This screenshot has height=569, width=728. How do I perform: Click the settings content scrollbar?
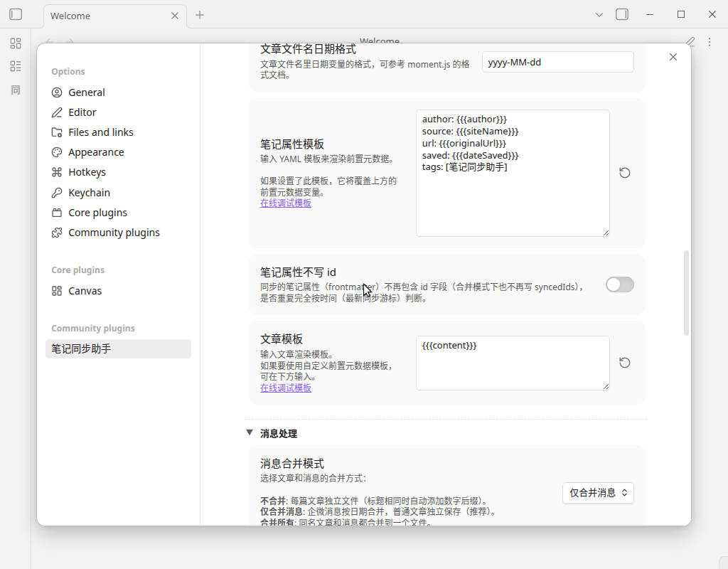(686, 292)
